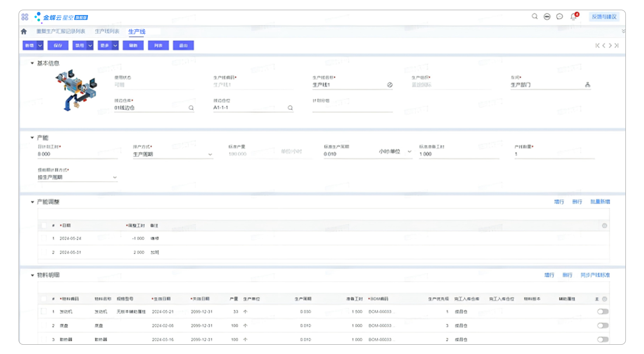Click the 批量新增 link in 产能调整
The height and width of the screenshot is (354, 644).
(x=600, y=202)
